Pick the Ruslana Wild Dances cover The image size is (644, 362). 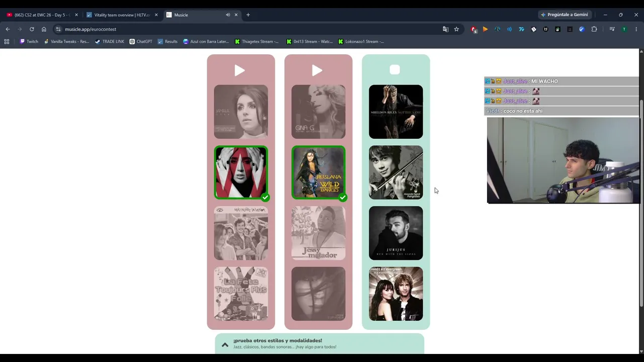(318, 172)
